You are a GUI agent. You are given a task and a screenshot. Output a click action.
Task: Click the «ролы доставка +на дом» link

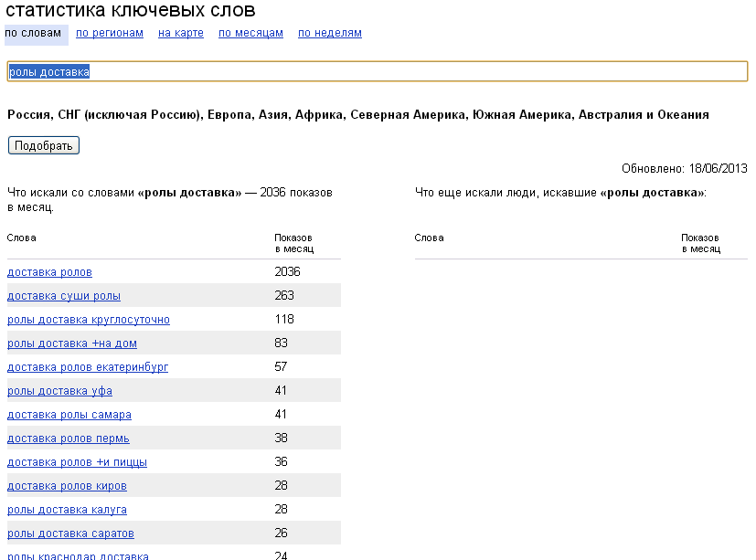[72, 343]
